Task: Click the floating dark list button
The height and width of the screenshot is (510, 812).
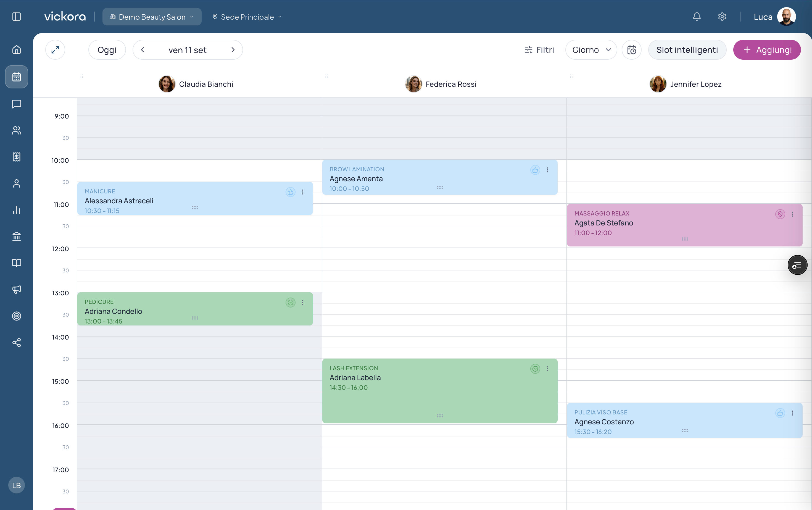Action: tap(797, 265)
